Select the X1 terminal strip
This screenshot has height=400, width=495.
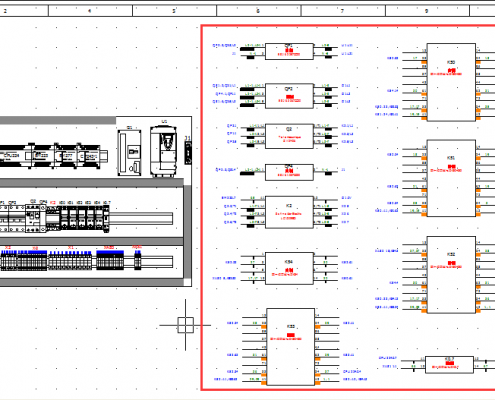point(70,261)
